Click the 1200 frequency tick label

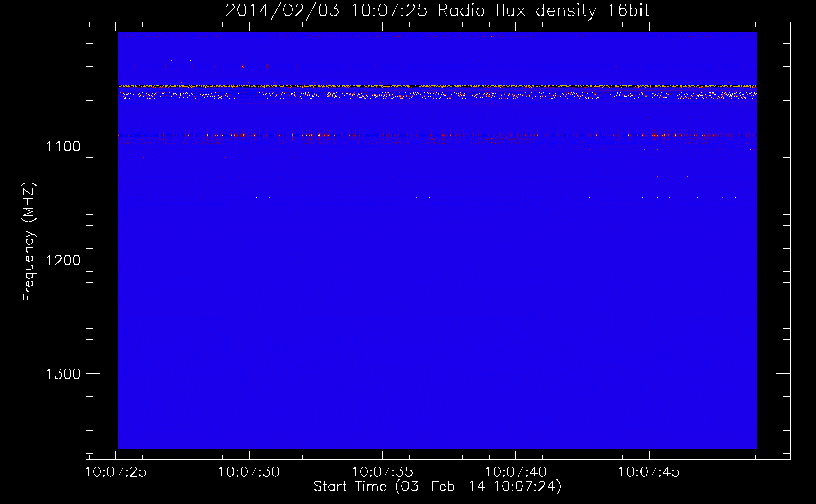pyautogui.click(x=63, y=260)
